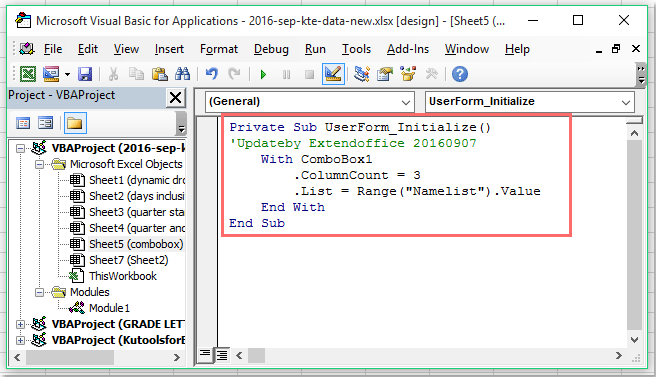Collapse the Modules folder
Screen dimensions: 656x377
pyautogui.click(x=39, y=292)
